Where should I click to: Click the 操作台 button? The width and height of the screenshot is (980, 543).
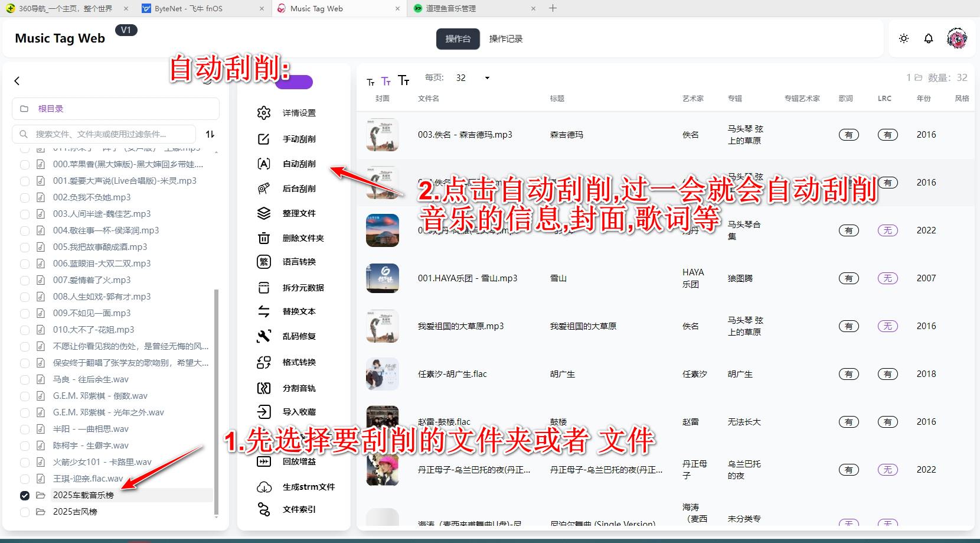tap(458, 39)
